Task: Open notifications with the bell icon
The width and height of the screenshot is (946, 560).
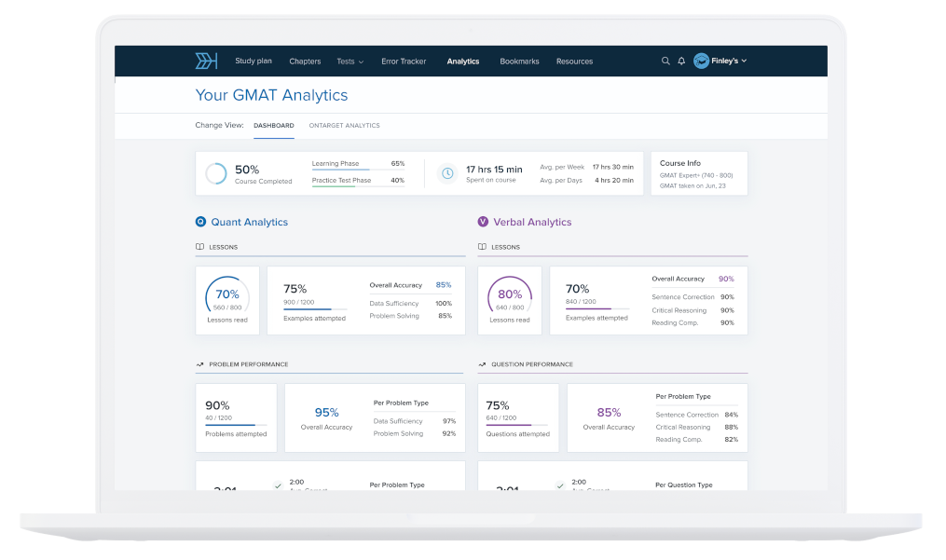Action: click(681, 61)
